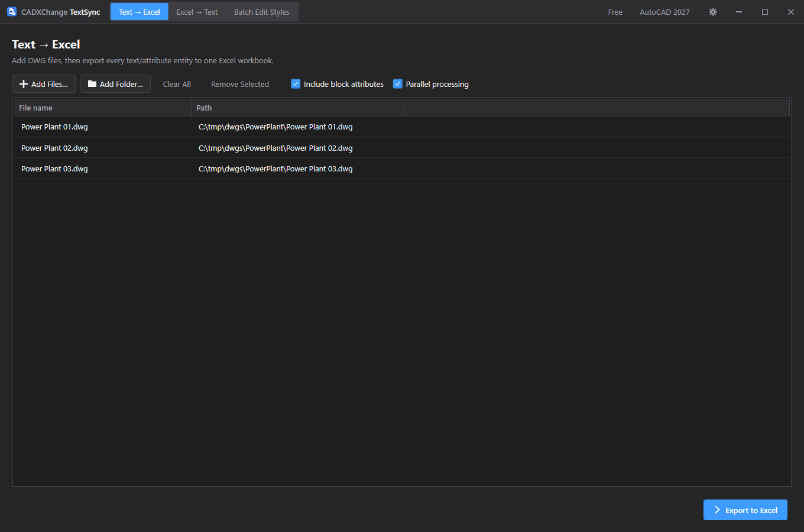This screenshot has width=804, height=532.
Task: Toggle the light/dark theme sun icon
Action: pos(713,12)
